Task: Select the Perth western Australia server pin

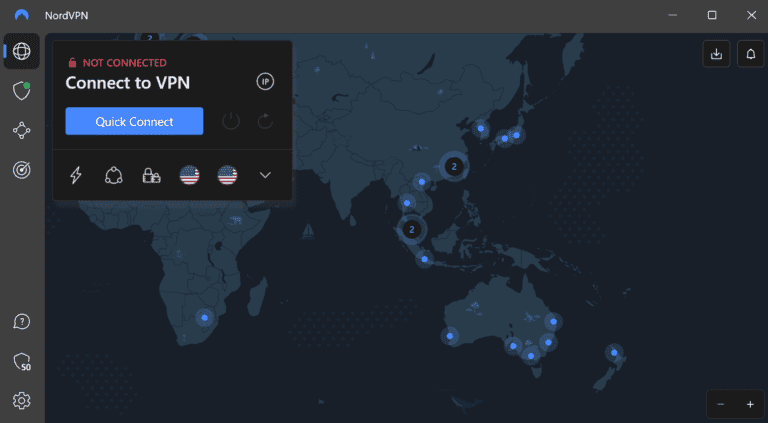Action: tap(450, 336)
